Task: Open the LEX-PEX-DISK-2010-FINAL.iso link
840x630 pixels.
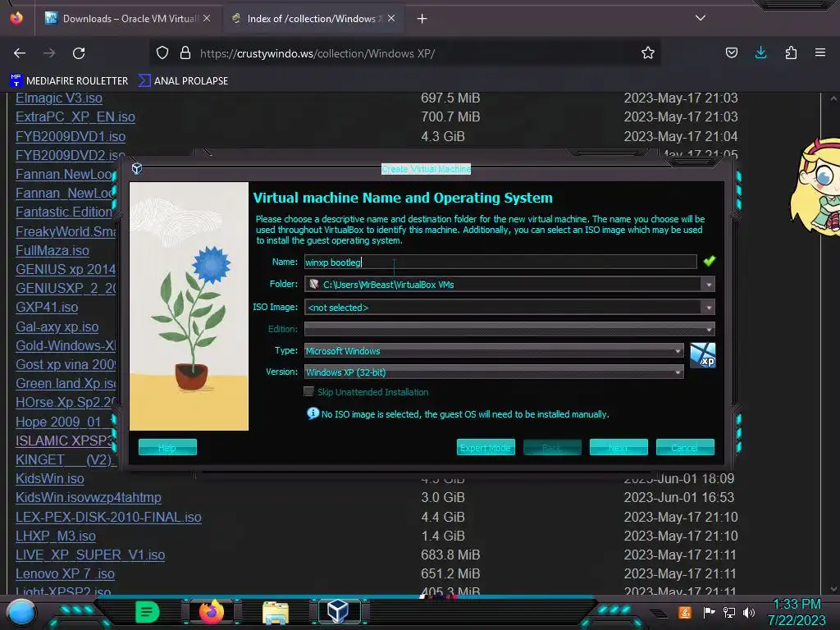Action: (109, 517)
